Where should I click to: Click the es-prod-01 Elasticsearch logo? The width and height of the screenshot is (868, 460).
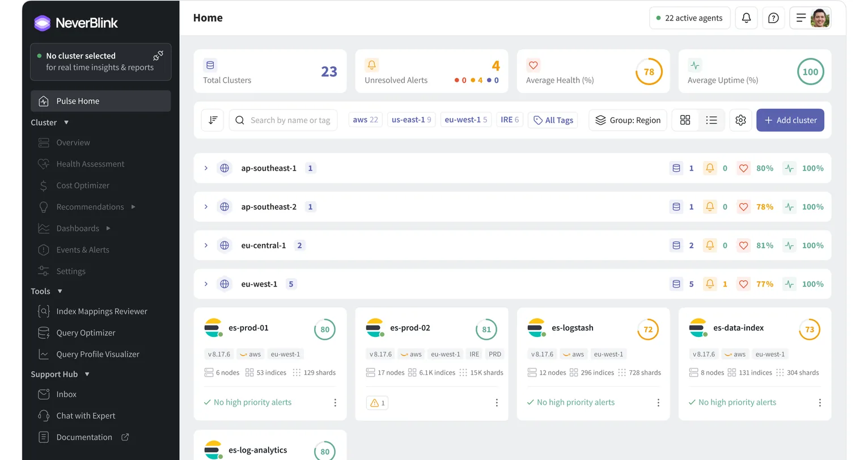(x=213, y=328)
